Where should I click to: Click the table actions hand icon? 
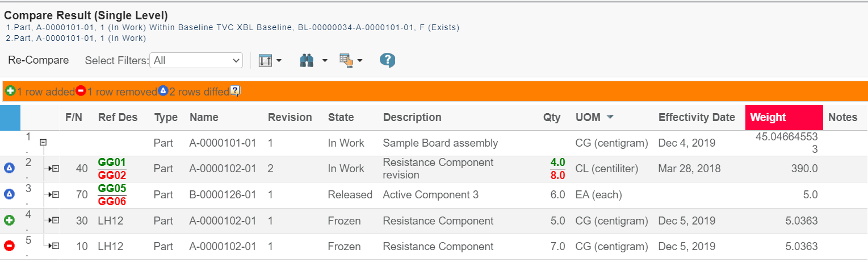tap(346, 60)
